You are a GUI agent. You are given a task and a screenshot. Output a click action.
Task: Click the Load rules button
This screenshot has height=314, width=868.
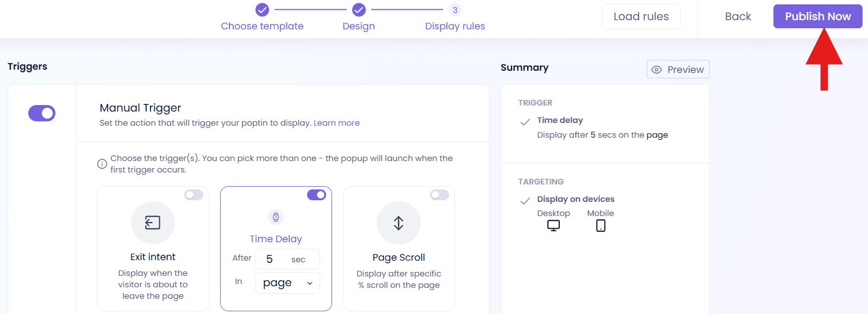(x=641, y=16)
